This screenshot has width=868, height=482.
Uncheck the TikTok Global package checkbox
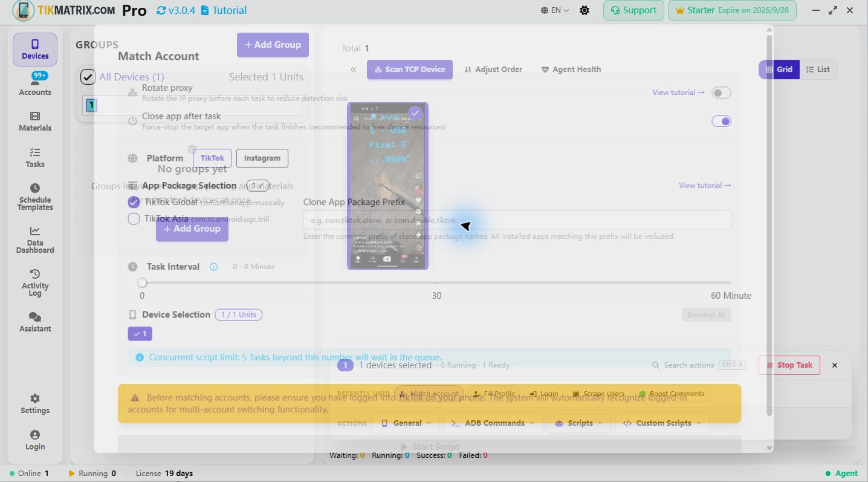pyautogui.click(x=134, y=202)
